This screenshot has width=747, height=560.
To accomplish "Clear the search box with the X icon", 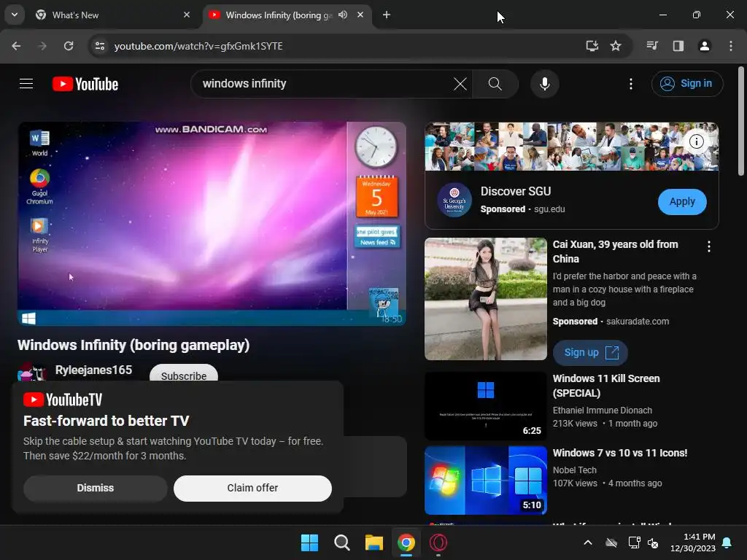I will [x=460, y=84].
